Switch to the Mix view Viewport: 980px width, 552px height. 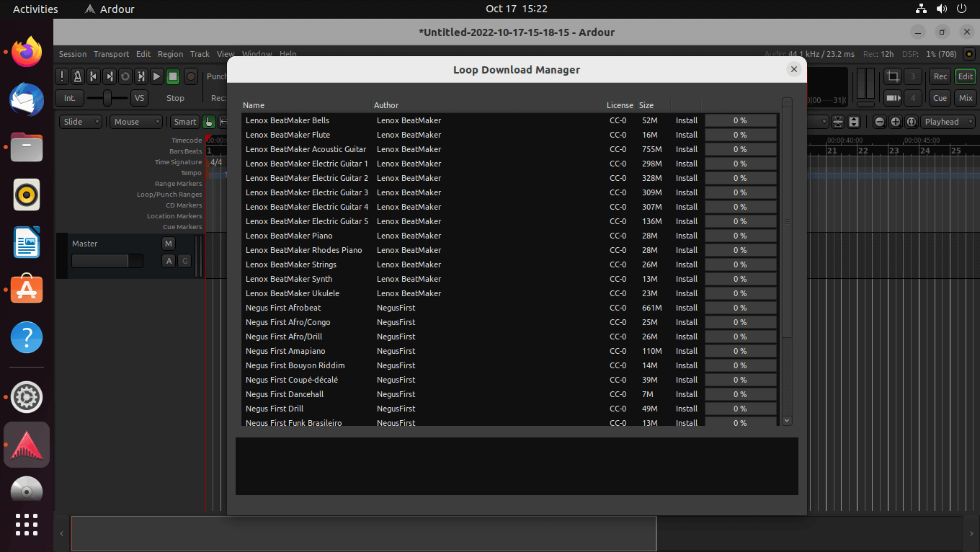pos(965,98)
